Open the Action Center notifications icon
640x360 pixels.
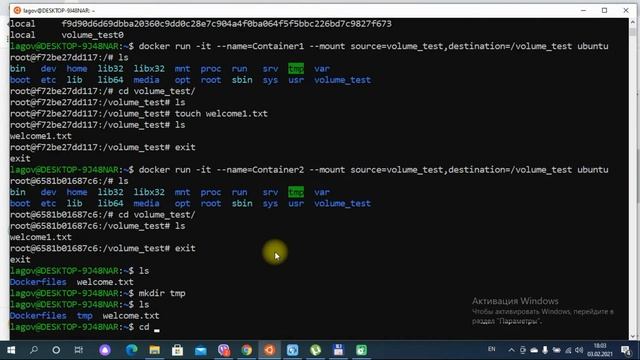626,350
